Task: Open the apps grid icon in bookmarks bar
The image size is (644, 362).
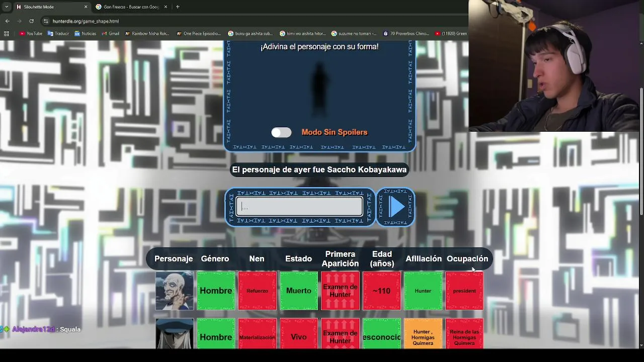Action: pyautogui.click(x=7, y=34)
